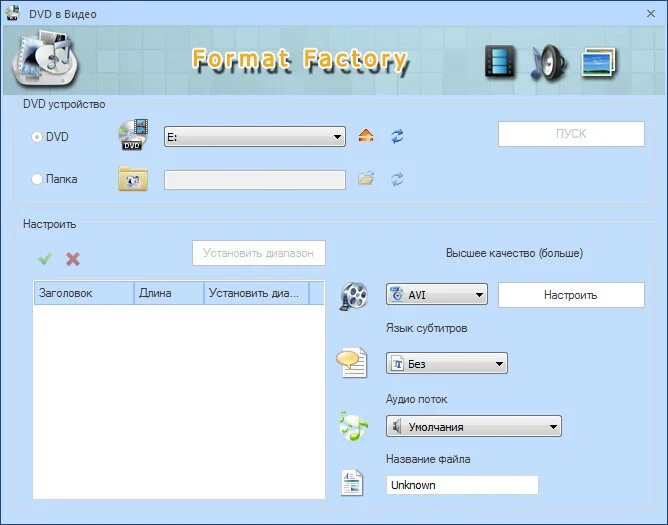
Task: Click inside the empty titles list
Action: point(179,401)
